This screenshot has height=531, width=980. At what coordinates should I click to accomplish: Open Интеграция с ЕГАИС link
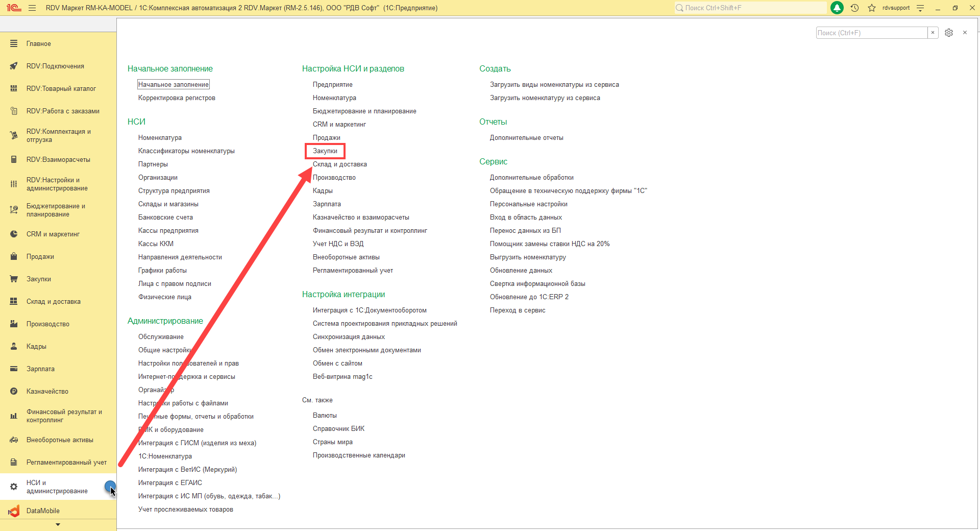[170, 483]
